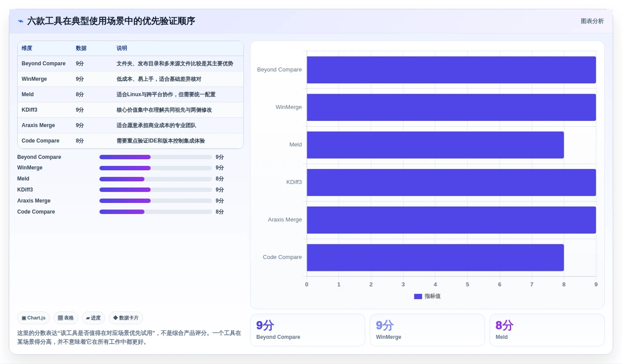
Task: Click the Beyond Compare progress bar
Action: pos(155,157)
